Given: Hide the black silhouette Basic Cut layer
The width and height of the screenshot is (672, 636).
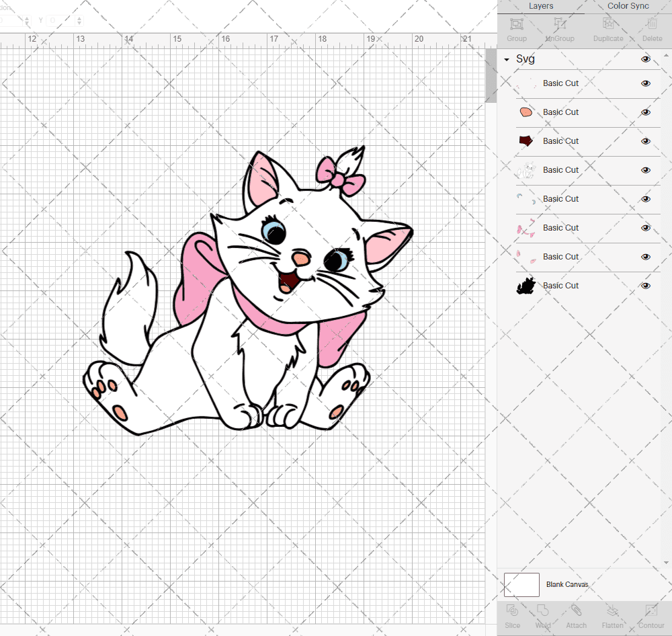Looking at the screenshot, I should pyautogui.click(x=645, y=286).
